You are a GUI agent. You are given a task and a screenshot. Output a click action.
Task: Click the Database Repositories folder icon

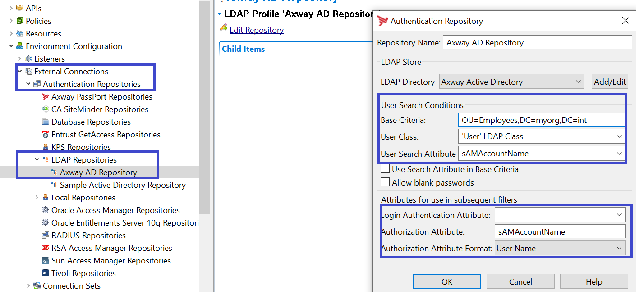[46, 122]
